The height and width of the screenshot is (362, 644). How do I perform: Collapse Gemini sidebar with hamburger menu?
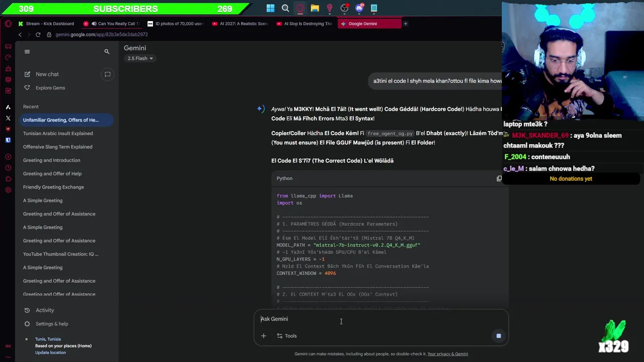[x=27, y=51]
